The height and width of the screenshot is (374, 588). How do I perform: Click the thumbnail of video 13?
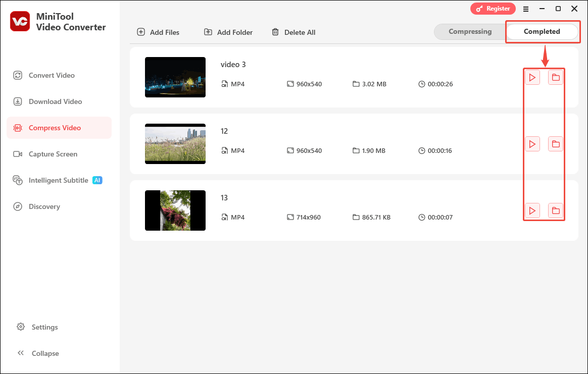pos(175,210)
